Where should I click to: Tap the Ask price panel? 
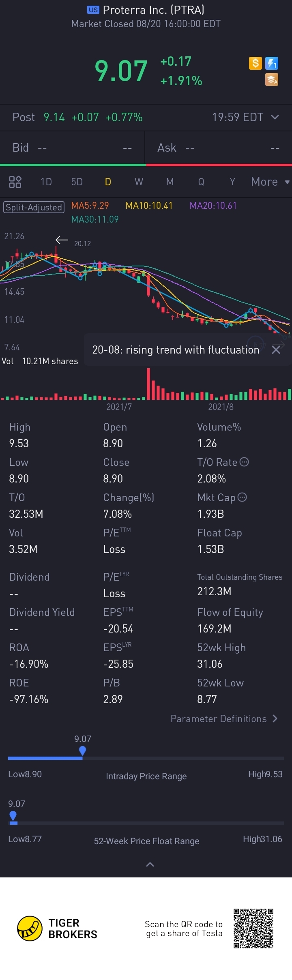(x=218, y=148)
